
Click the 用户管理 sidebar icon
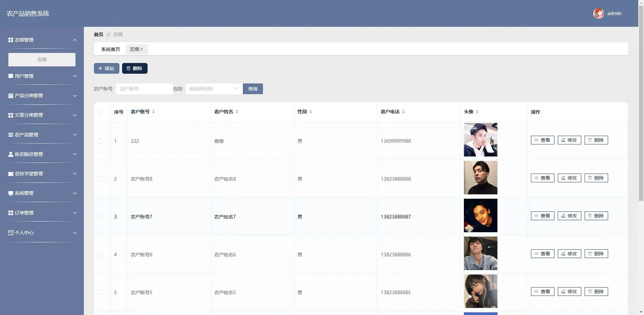pos(10,76)
